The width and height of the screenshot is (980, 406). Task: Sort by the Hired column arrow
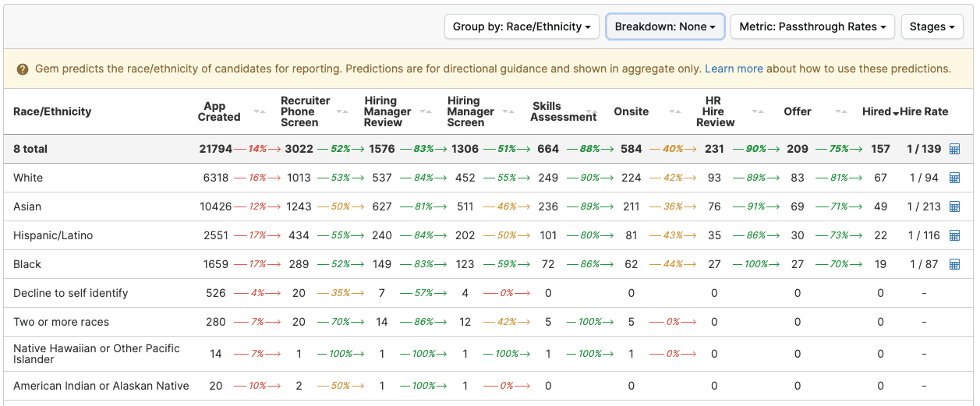coord(896,112)
